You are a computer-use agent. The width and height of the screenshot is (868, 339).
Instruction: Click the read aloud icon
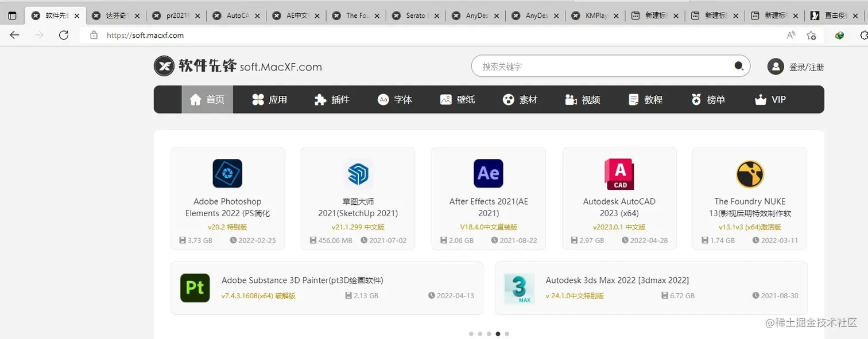(x=791, y=35)
